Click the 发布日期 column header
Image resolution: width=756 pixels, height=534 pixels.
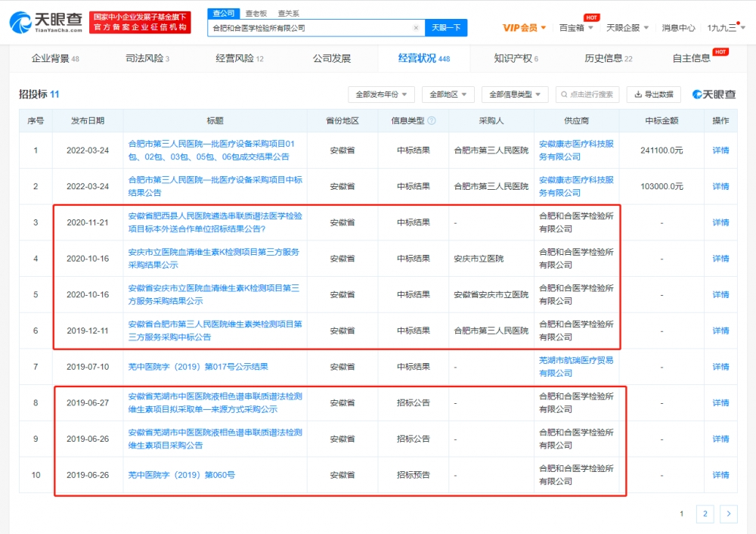(87, 120)
